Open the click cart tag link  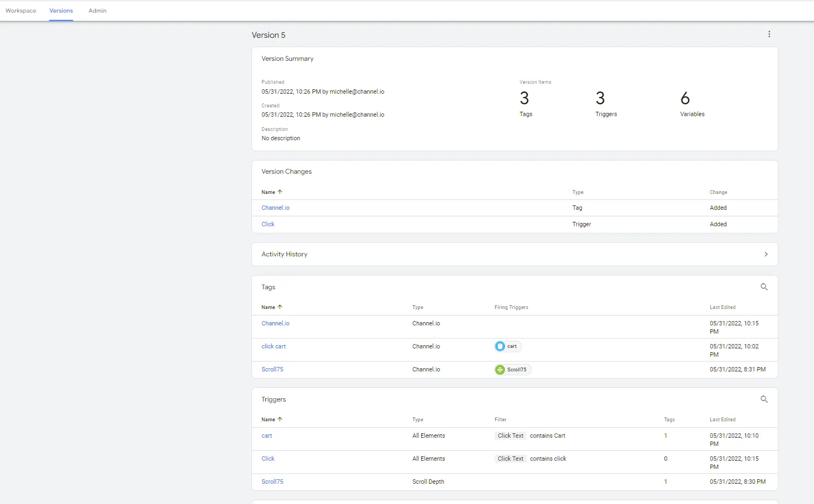[273, 346]
